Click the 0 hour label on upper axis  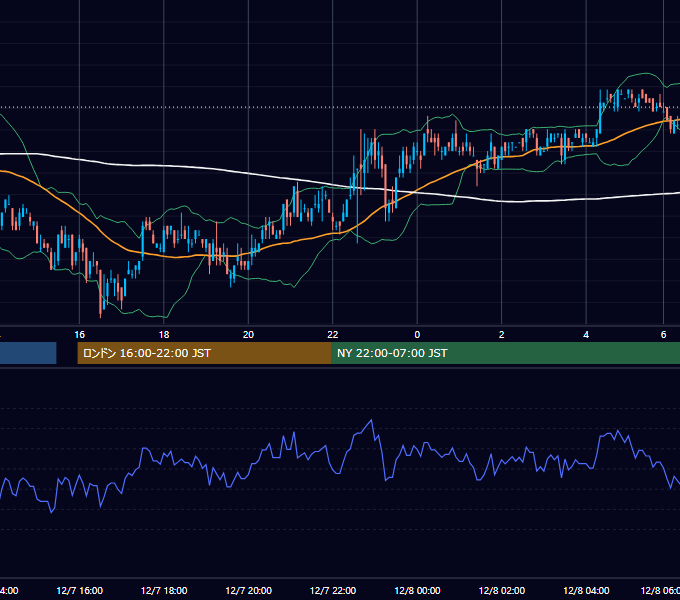coord(417,335)
